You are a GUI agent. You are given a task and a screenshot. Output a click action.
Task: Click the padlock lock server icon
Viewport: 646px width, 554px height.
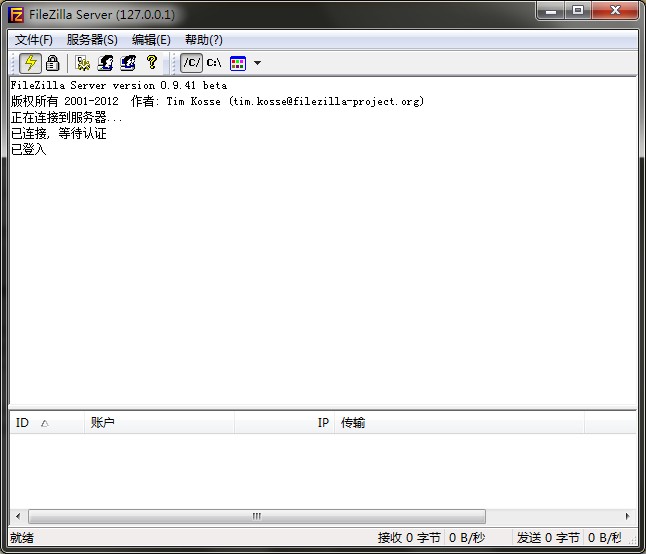pyautogui.click(x=52, y=63)
